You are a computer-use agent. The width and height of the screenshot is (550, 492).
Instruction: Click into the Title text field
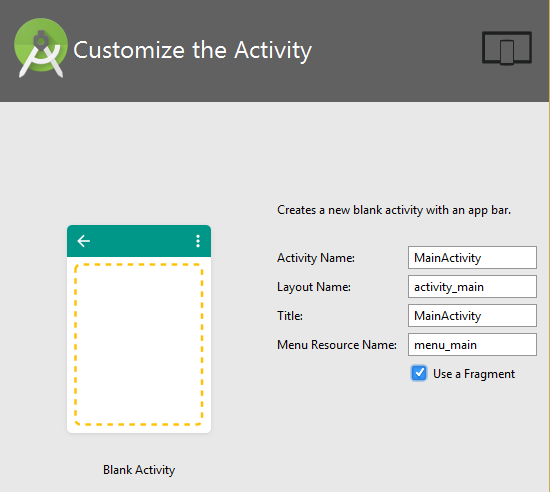[472, 316]
